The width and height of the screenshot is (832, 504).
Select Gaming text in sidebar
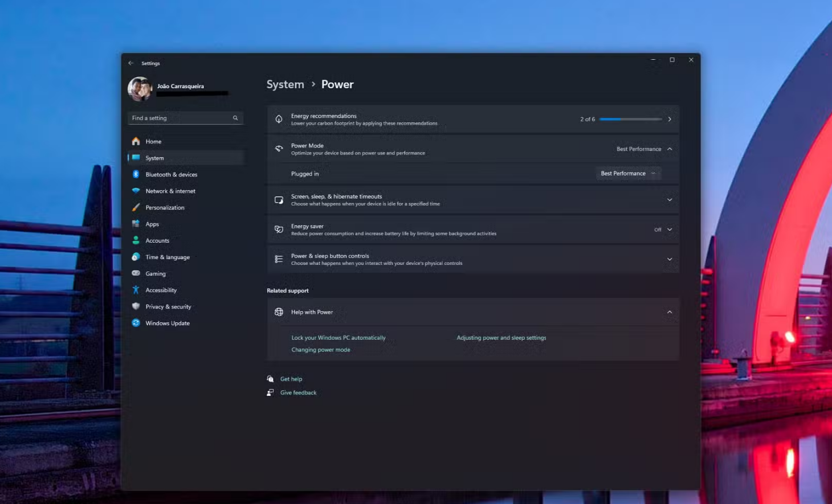156,273
